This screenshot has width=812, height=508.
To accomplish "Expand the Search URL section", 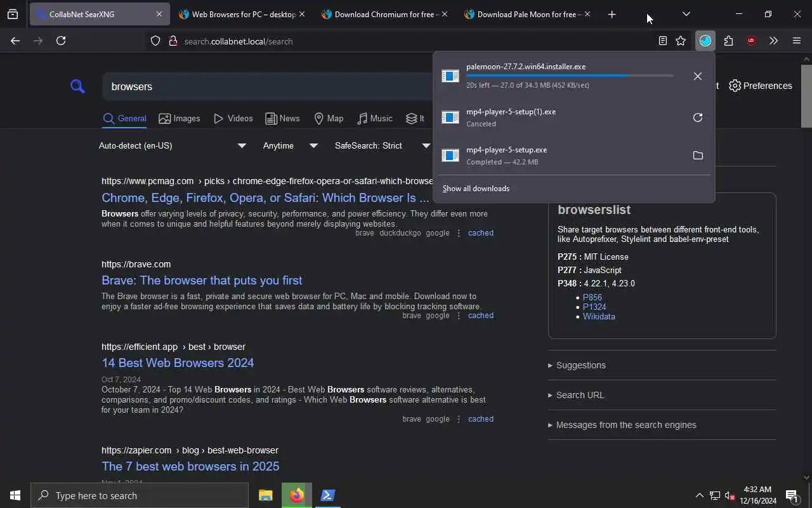I will [576, 395].
